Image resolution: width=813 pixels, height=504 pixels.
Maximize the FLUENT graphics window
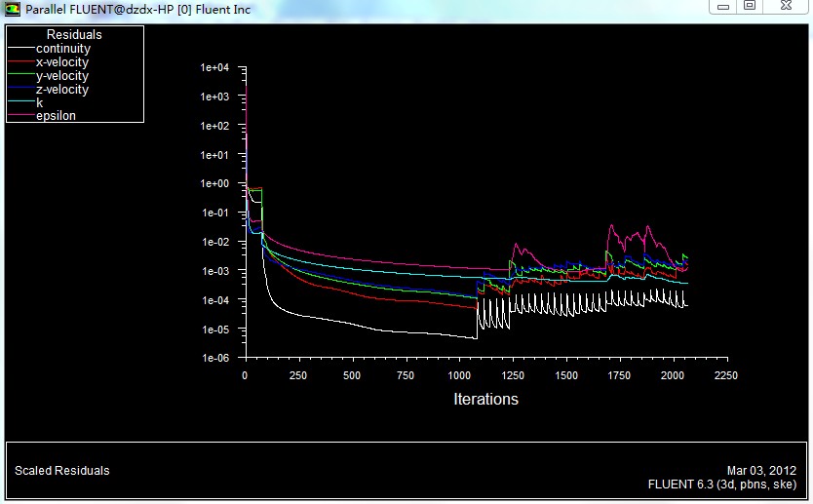[x=750, y=6]
